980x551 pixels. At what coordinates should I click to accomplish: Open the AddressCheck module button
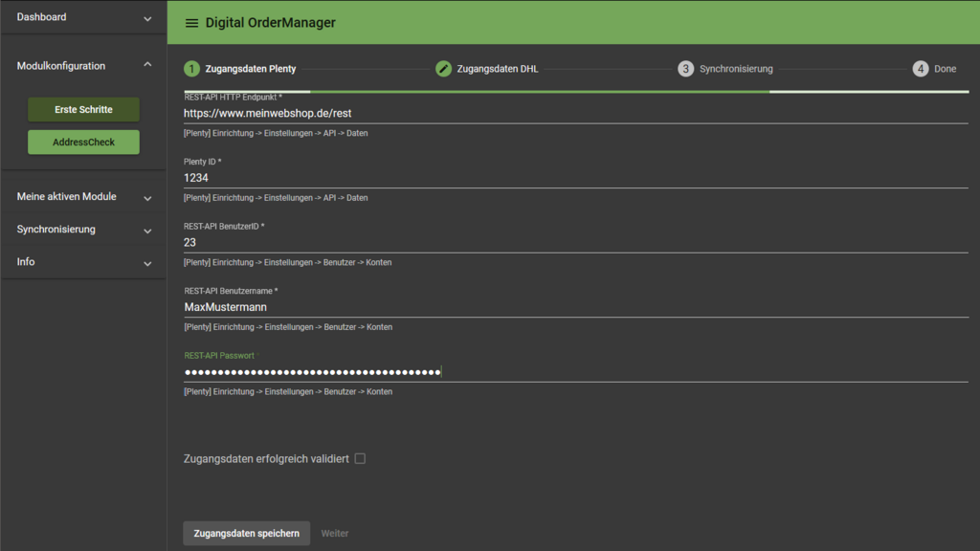pyautogui.click(x=83, y=143)
